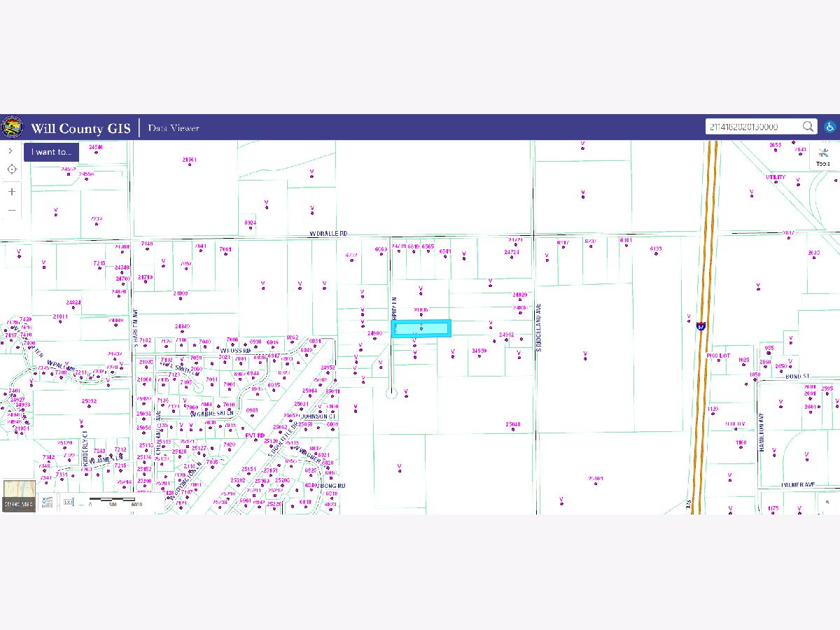Click the 'Data Viewer' header title
The height and width of the screenshot is (630, 840).
pyautogui.click(x=174, y=128)
